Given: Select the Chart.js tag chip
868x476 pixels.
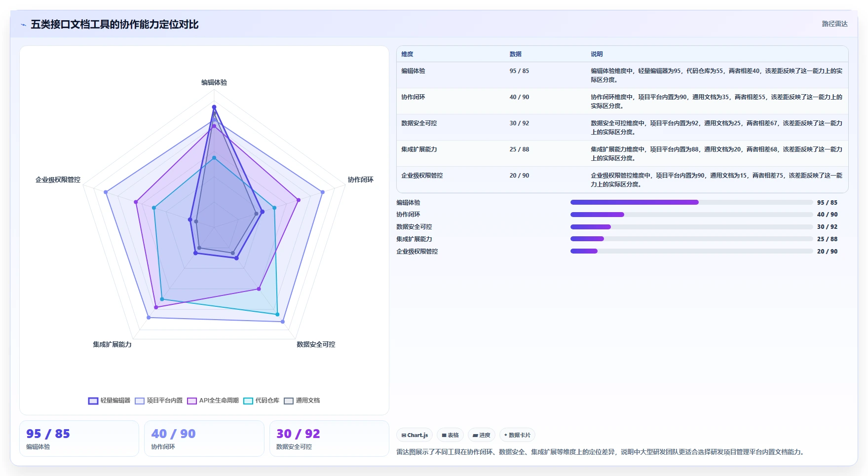Looking at the screenshot, I should [x=415, y=435].
